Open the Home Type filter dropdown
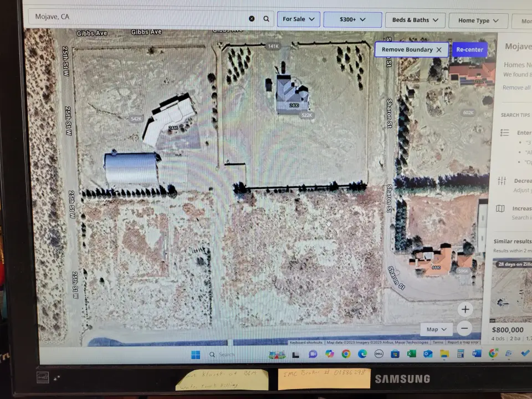The image size is (532, 399). coord(478,21)
